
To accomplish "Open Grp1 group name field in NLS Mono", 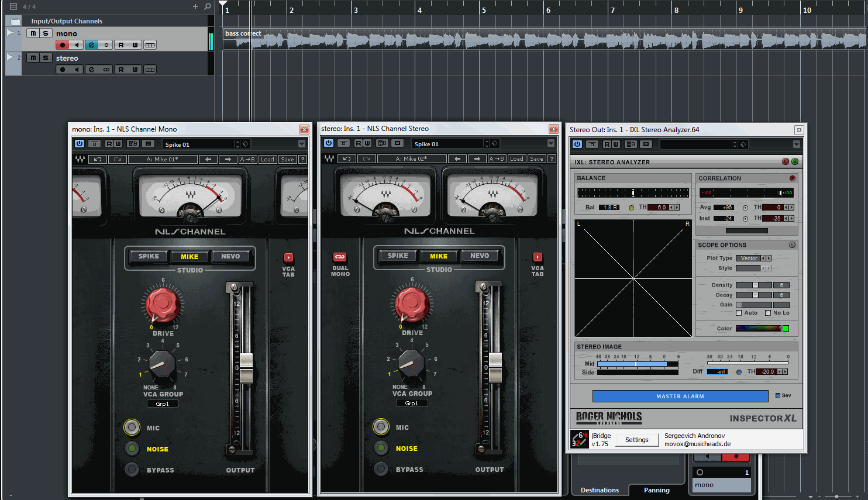I will tap(163, 404).
